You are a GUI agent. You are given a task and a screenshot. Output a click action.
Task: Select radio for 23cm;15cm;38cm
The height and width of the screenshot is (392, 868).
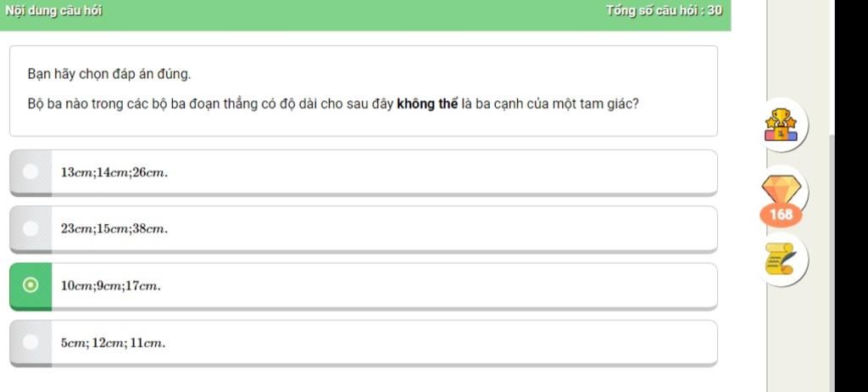(31, 228)
